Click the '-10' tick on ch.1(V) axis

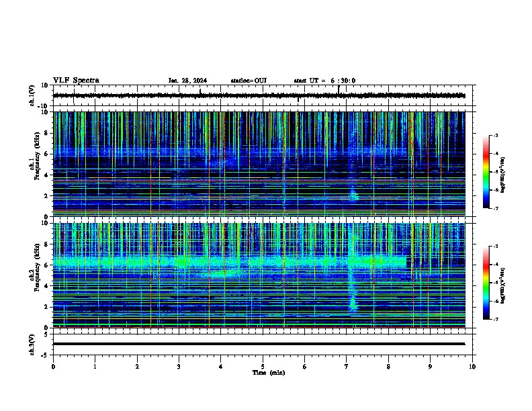coord(44,106)
